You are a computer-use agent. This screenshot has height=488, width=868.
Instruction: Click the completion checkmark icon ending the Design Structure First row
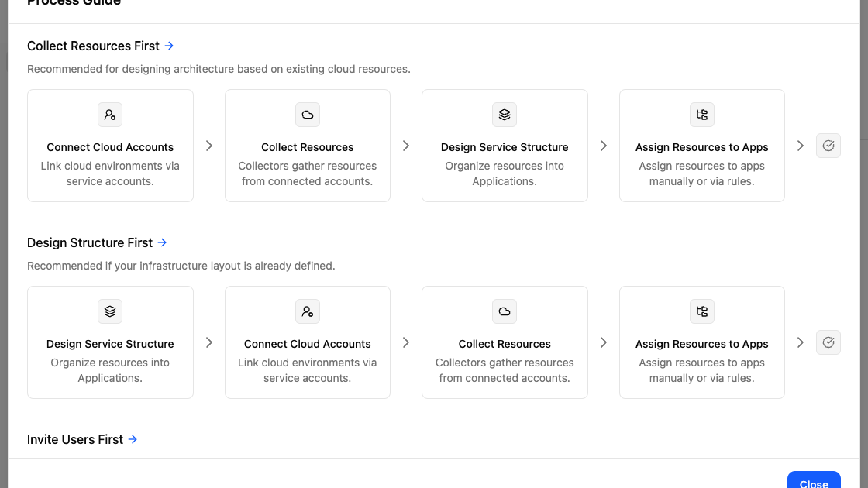pos(828,342)
